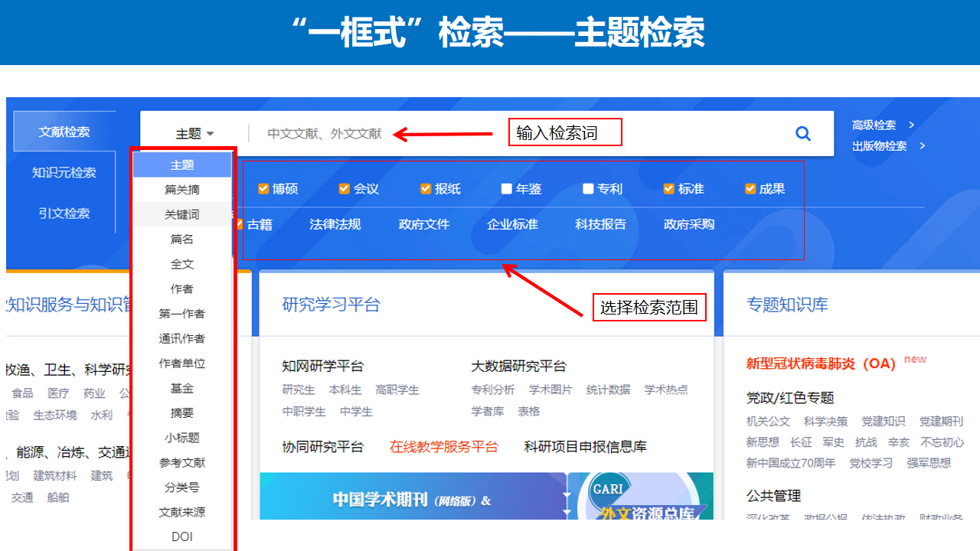Switch to the 引文检索 tab
The width and height of the screenshot is (980, 551).
coord(64,214)
